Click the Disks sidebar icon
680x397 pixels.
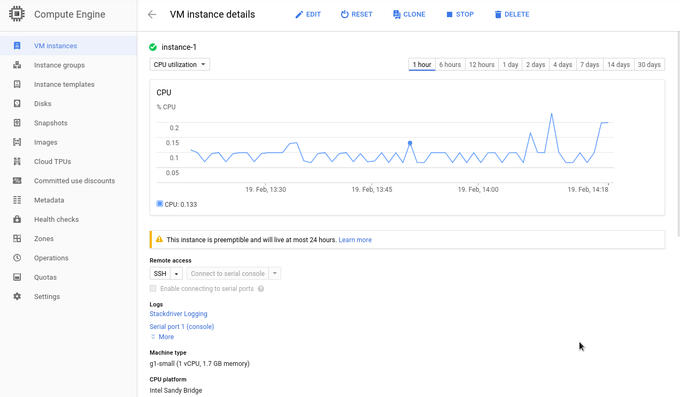[x=17, y=103]
